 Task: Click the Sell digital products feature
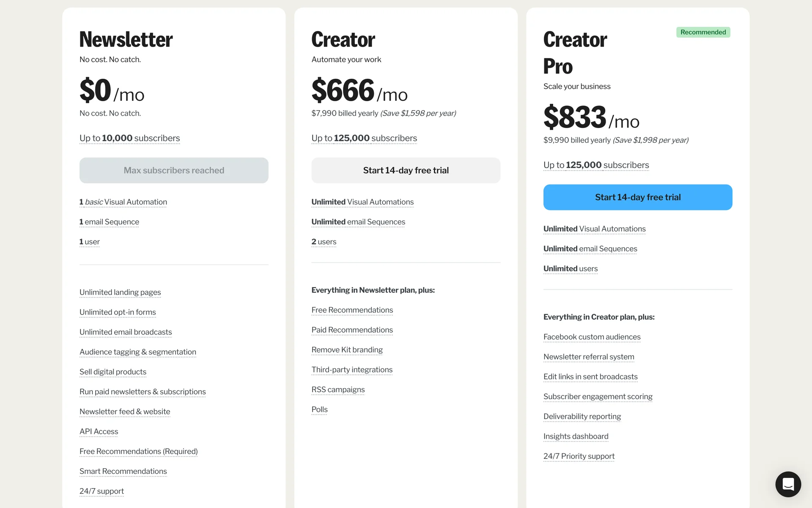(113, 372)
